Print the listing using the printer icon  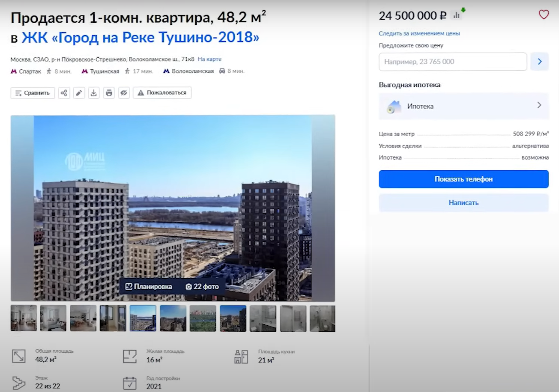point(109,93)
